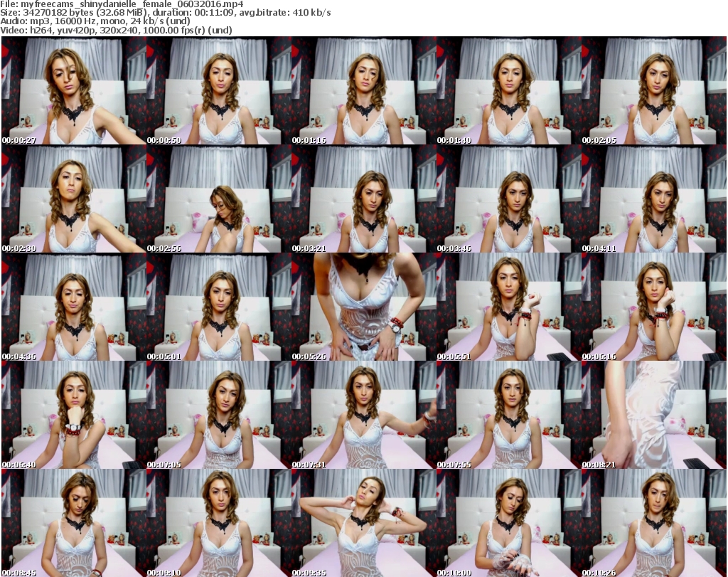Viewport: 728px width, 577px height.
Task: Click the Size and duration info line
Action: [x=165, y=13]
